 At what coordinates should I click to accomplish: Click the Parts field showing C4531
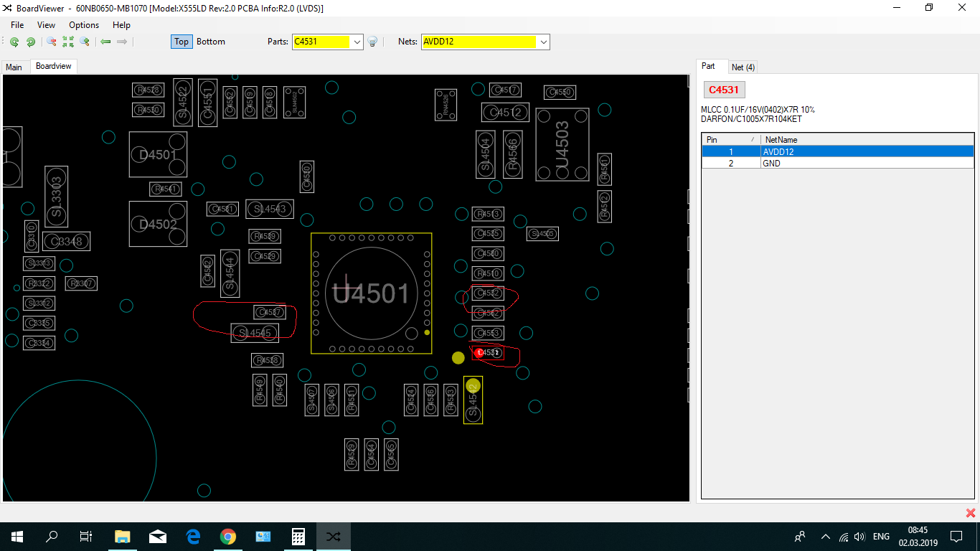click(321, 42)
